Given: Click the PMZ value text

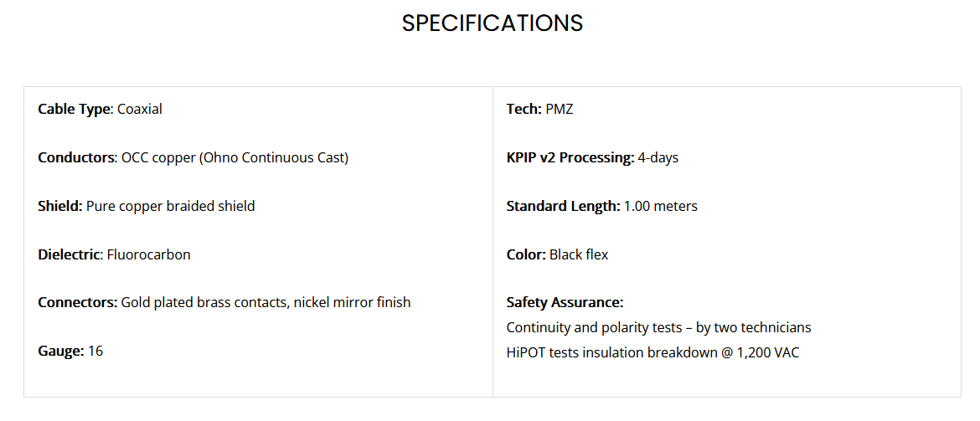Looking at the screenshot, I should click(x=560, y=110).
